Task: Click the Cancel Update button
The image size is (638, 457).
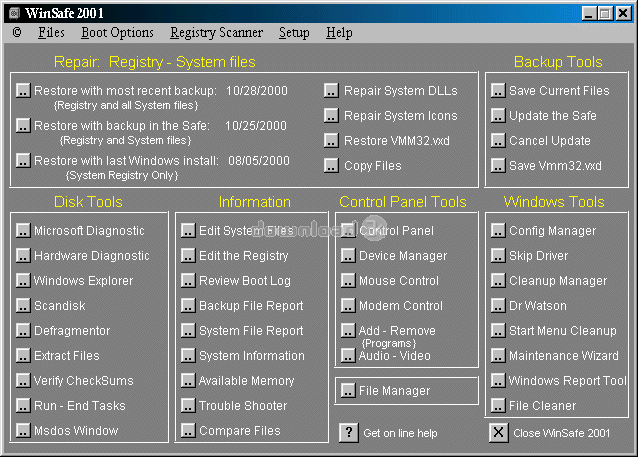Action: click(x=498, y=140)
